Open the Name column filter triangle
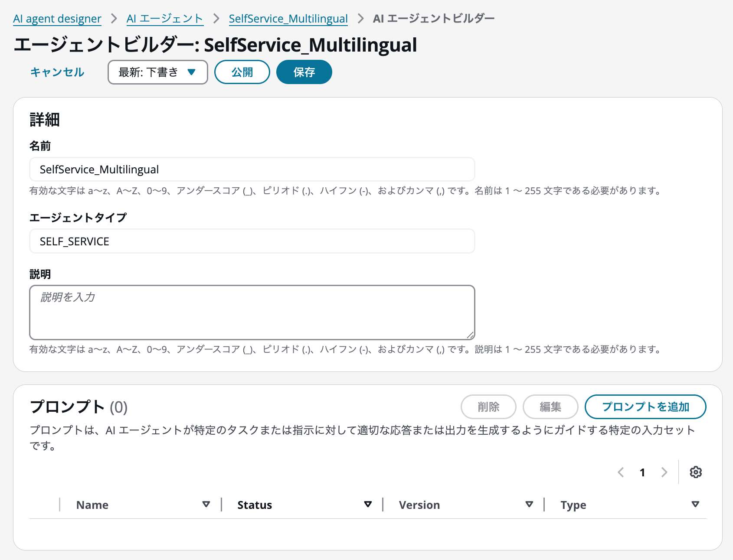 pos(206,504)
